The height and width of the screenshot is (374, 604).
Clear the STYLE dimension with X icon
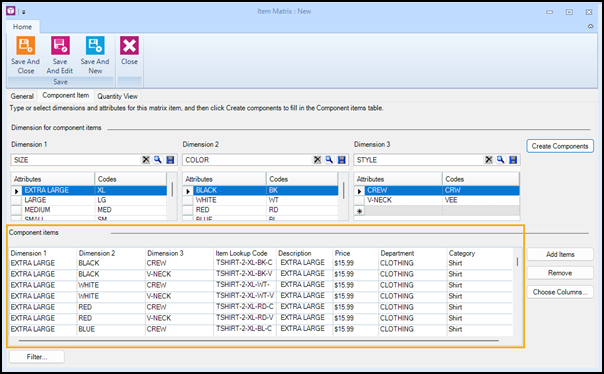(488, 159)
